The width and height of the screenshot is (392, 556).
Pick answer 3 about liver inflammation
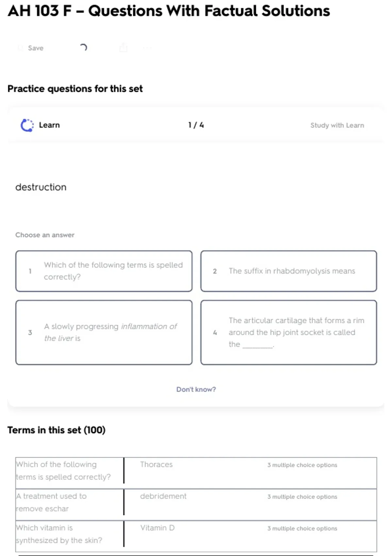(104, 332)
